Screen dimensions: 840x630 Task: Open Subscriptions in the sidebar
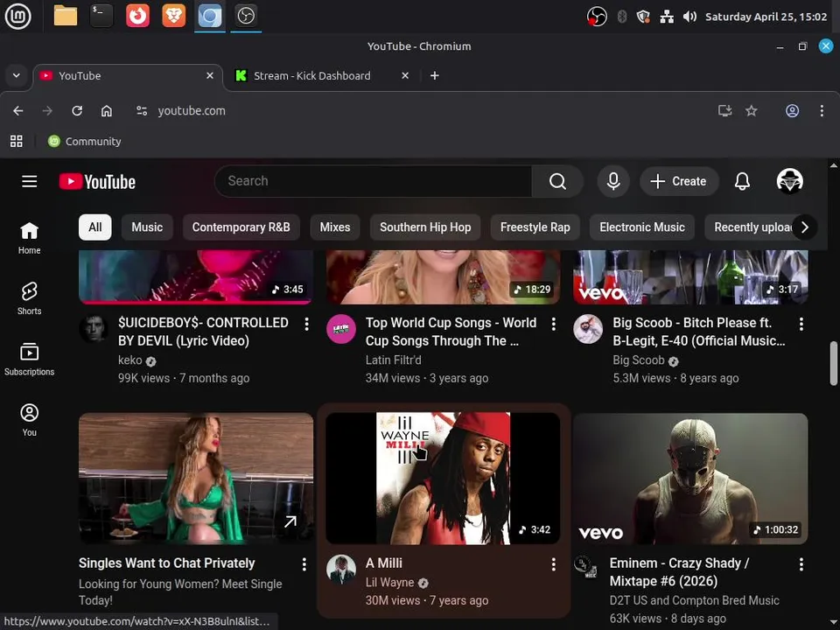tap(30, 359)
